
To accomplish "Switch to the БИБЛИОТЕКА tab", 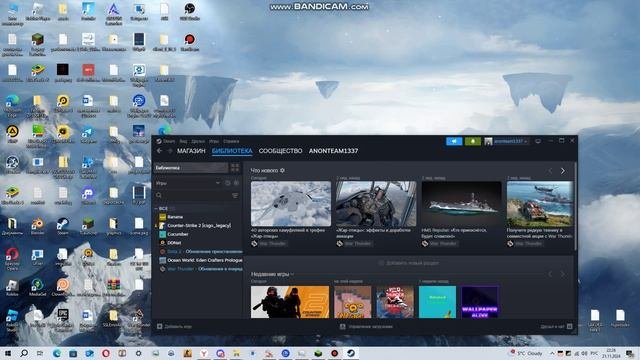I will pos(232,151).
